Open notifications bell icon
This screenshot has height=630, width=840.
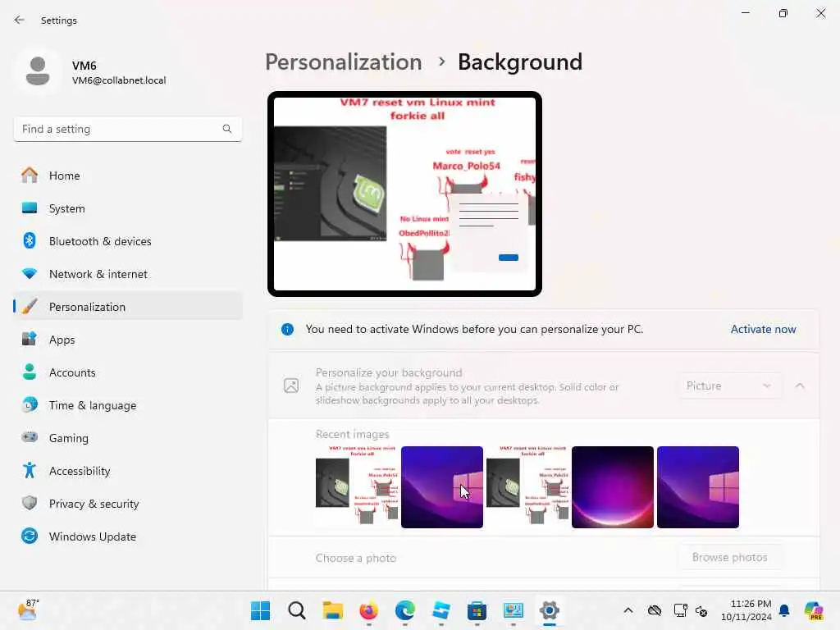point(784,610)
